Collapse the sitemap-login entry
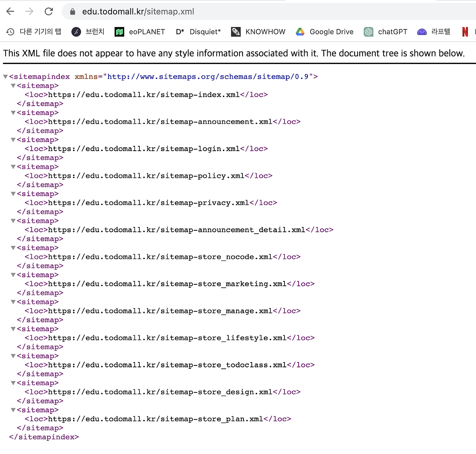Screen dimensions: 476x454 [13, 140]
